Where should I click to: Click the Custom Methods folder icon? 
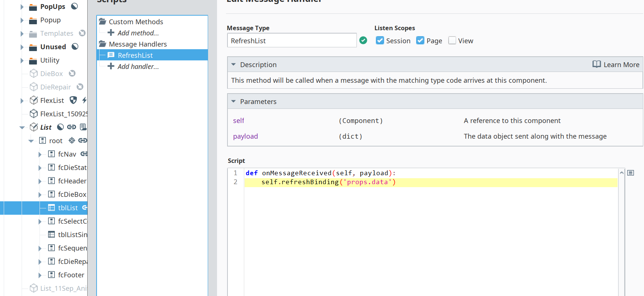103,22
